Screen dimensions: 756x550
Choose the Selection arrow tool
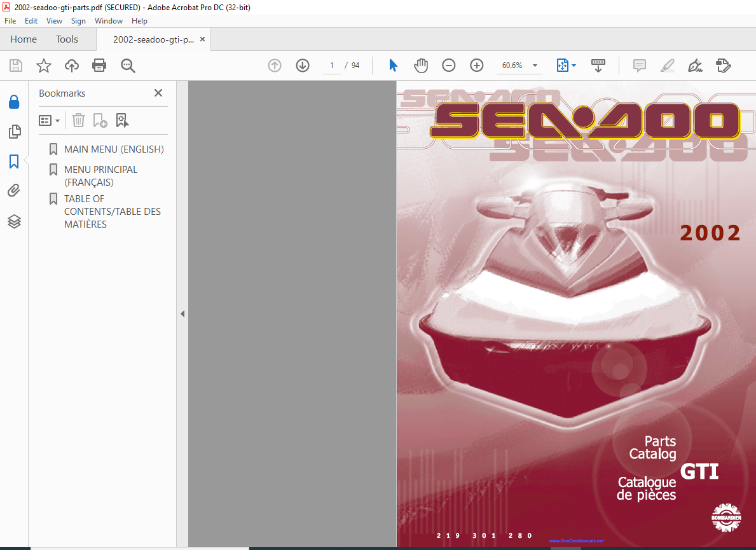coord(394,65)
